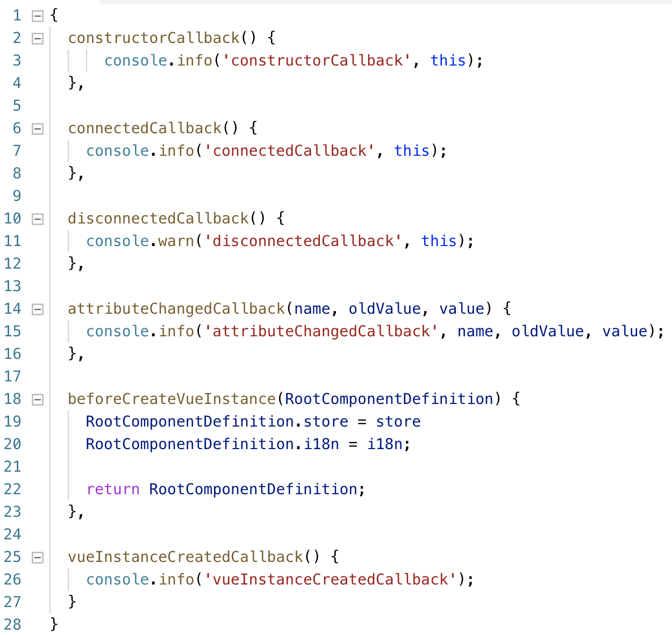
Task: Click line number 15 in the gutter
Action: [x=12, y=331]
